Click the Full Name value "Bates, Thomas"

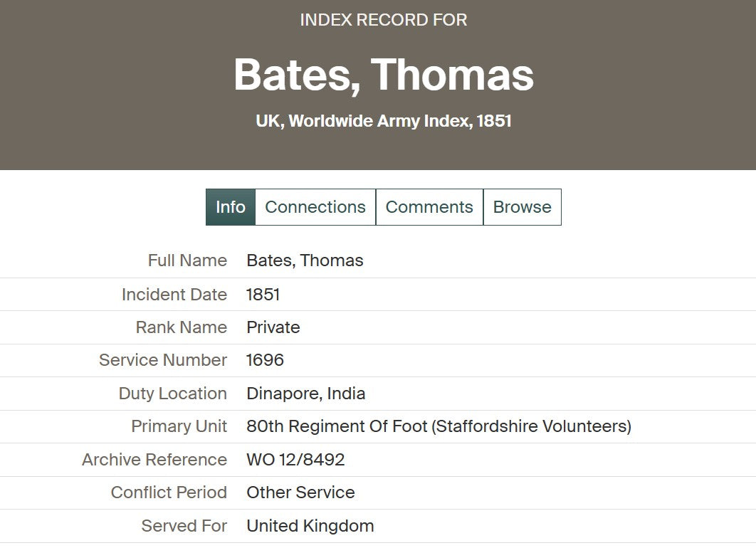tap(305, 260)
